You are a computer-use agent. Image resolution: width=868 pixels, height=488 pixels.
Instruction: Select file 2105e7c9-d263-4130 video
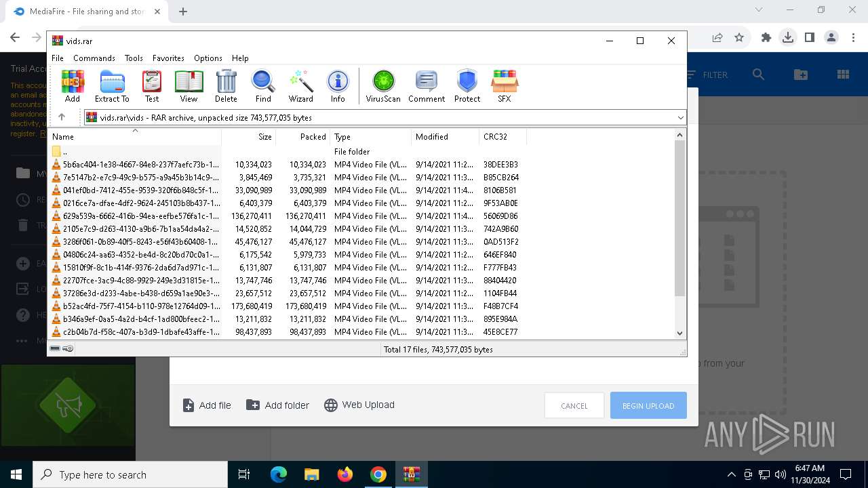pyautogui.click(x=288, y=229)
